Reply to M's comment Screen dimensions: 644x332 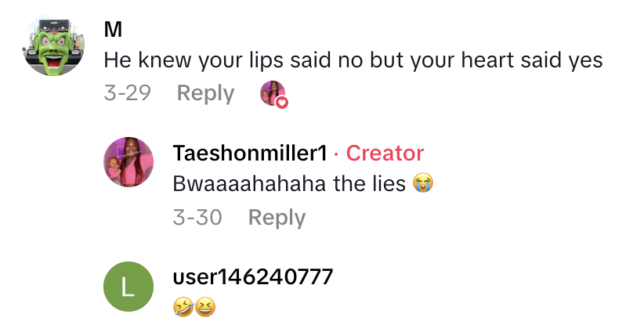(205, 93)
